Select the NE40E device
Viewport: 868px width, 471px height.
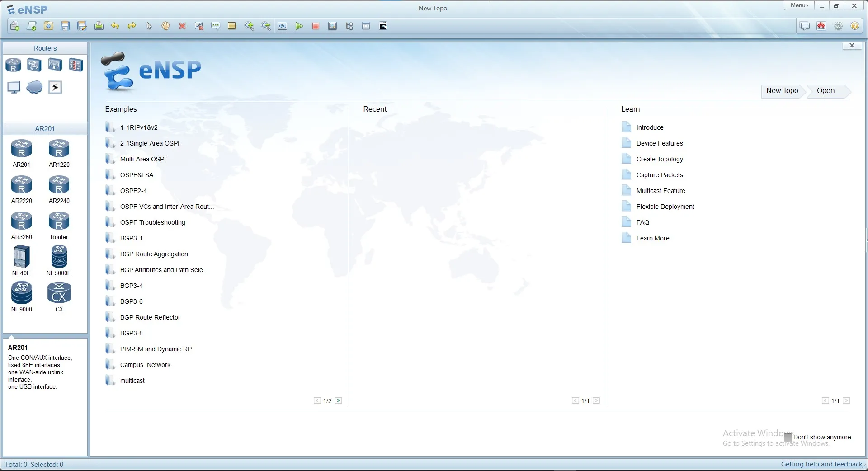21,261
